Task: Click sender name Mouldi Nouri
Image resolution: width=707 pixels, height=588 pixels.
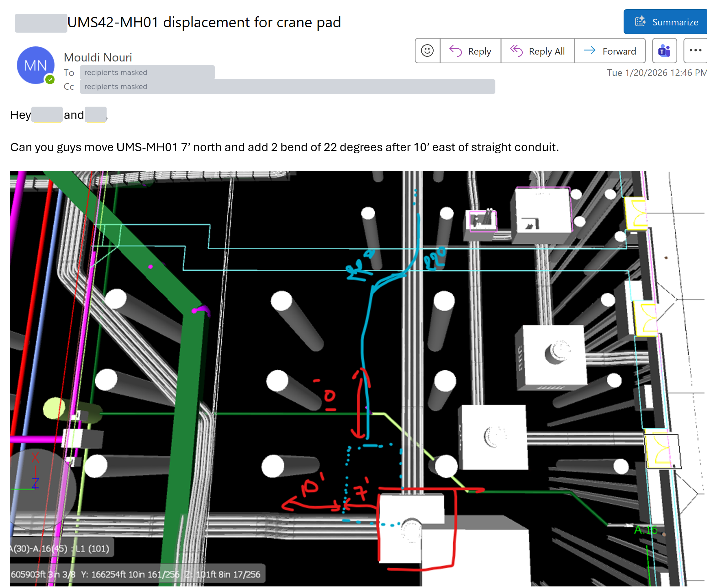Action: pos(98,57)
